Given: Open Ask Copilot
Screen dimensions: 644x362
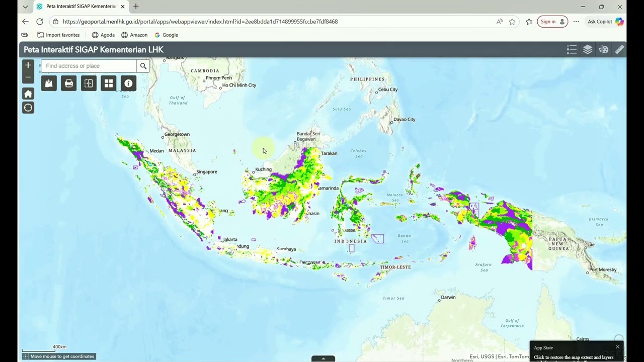Looking at the screenshot, I should click(x=605, y=22).
